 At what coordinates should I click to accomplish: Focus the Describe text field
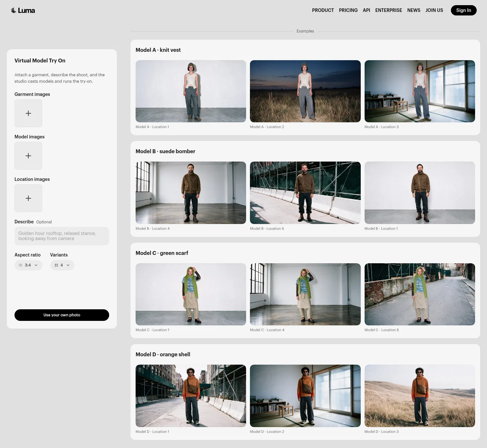point(62,236)
